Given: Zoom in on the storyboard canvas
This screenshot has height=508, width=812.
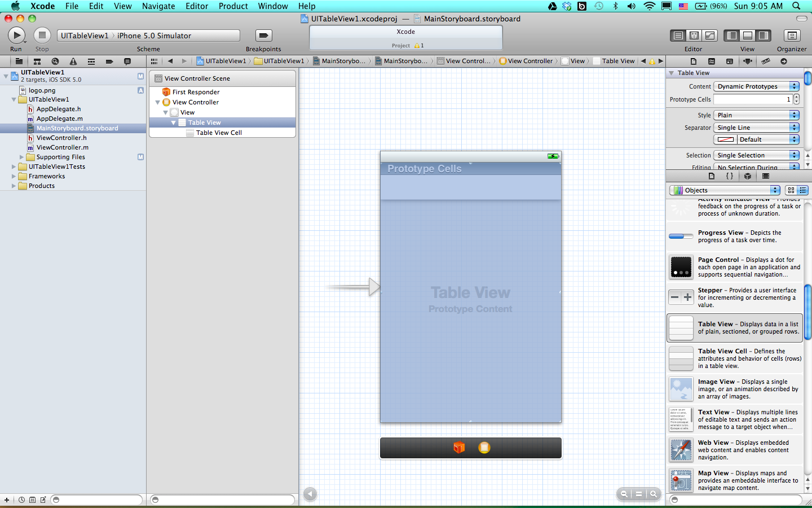Looking at the screenshot, I should [x=654, y=494].
